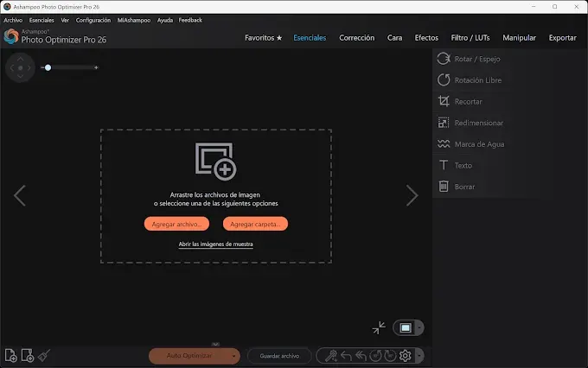Switch to the Efectos tab
Viewport: 588px width, 368px height.
[426, 38]
